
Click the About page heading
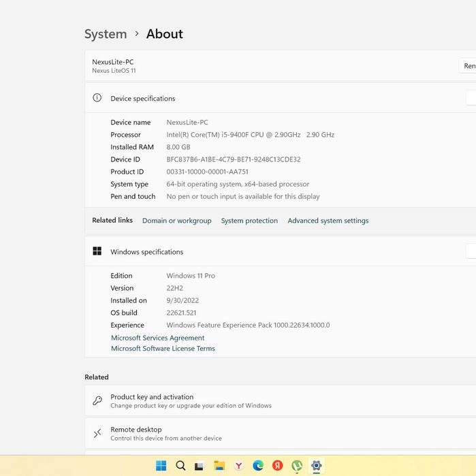[165, 34]
